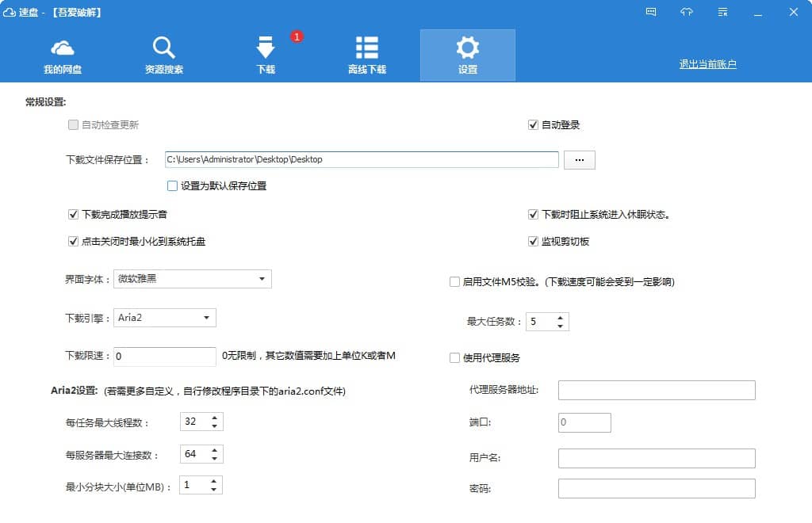Disable 监视剪切板 checkbox
The image size is (812, 523).
click(533, 241)
